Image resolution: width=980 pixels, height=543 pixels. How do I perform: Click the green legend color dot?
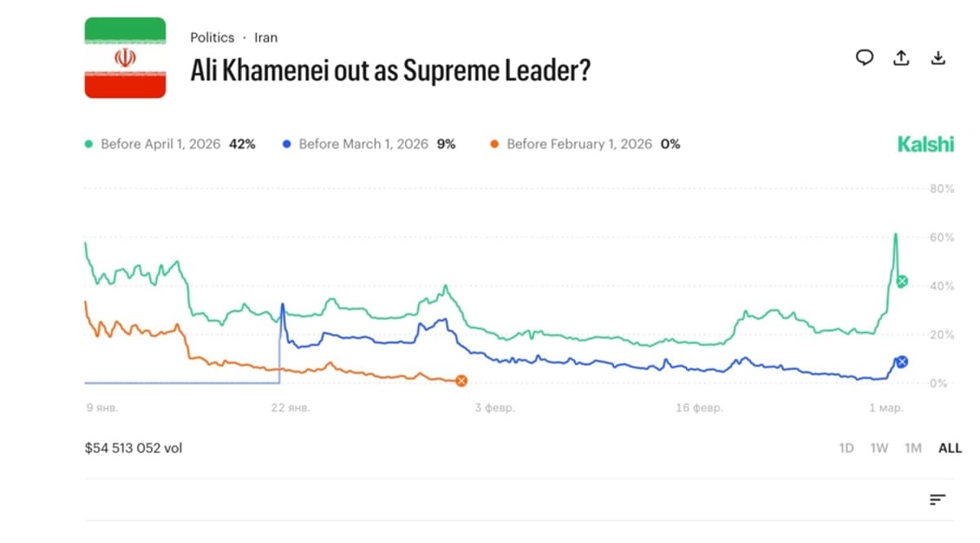(x=90, y=143)
